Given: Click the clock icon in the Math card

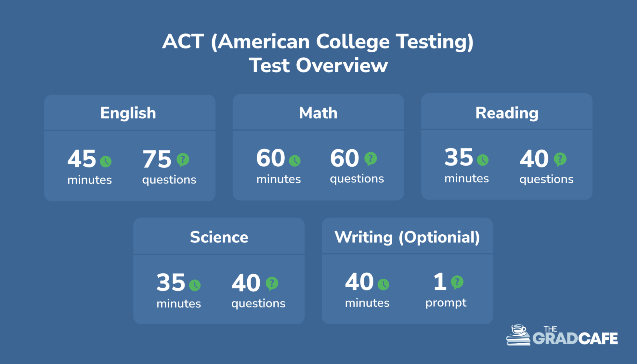Looking at the screenshot, I should 295,161.
